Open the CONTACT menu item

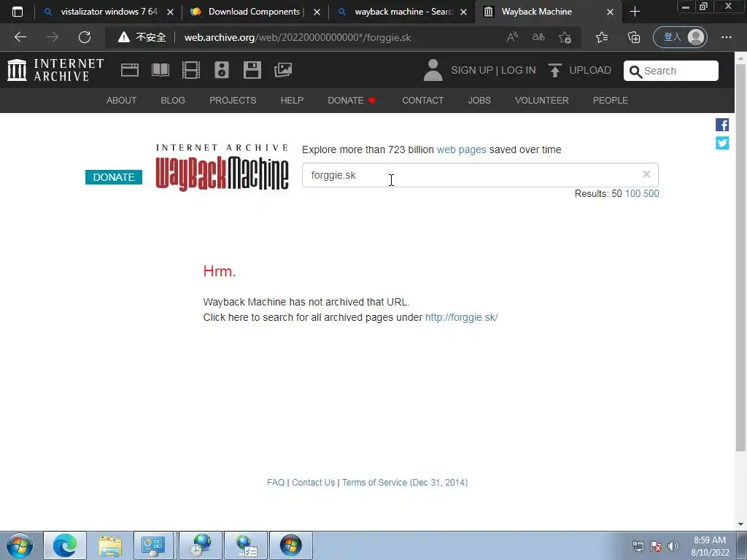click(423, 101)
